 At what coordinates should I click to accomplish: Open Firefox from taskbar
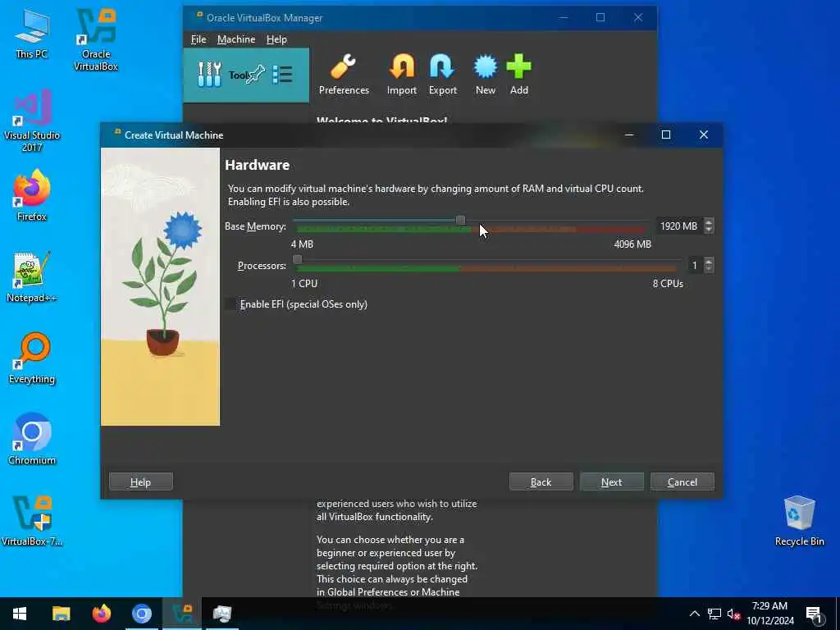click(x=101, y=614)
